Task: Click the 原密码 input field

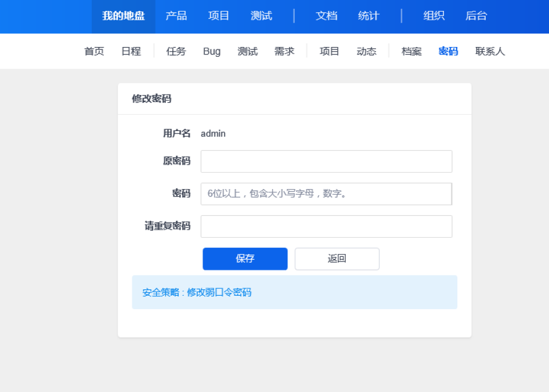Action: pos(326,161)
